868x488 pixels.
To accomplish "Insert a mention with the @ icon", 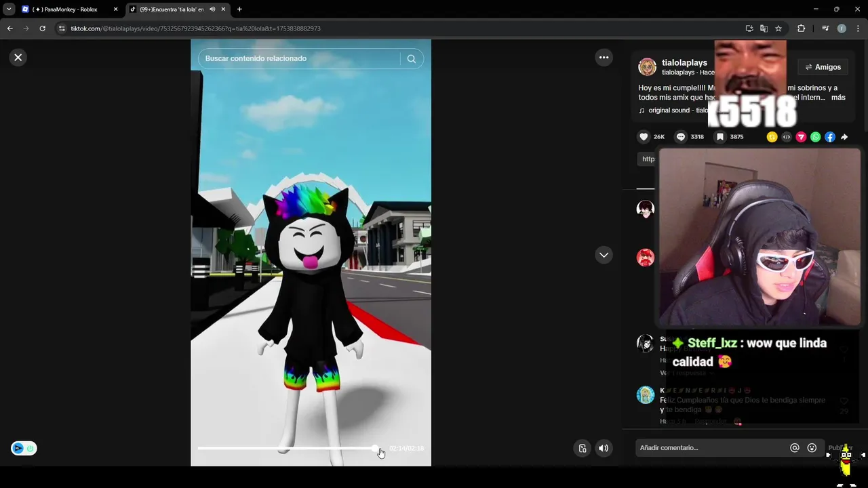I will tap(794, 448).
